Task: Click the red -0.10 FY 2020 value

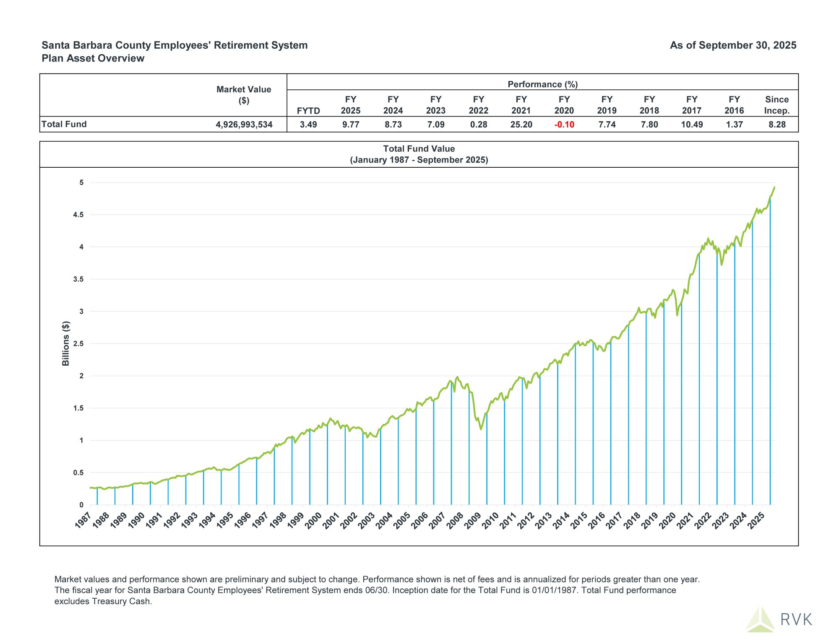Action: click(564, 125)
